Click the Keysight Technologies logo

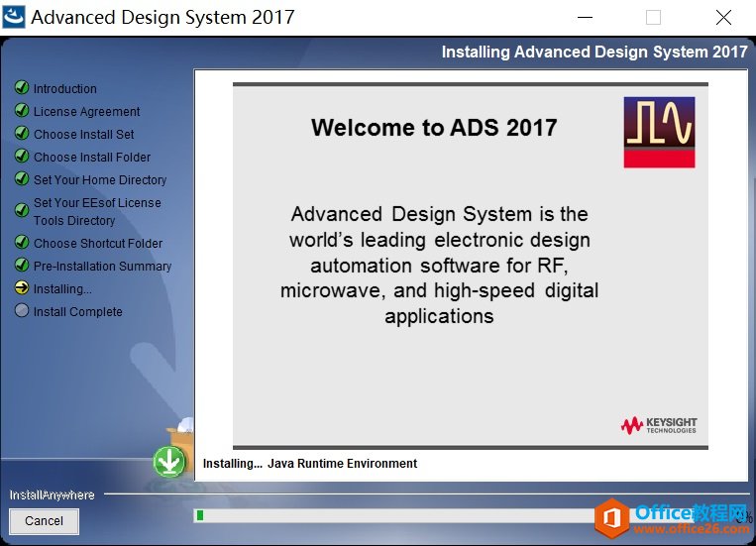coord(659,425)
